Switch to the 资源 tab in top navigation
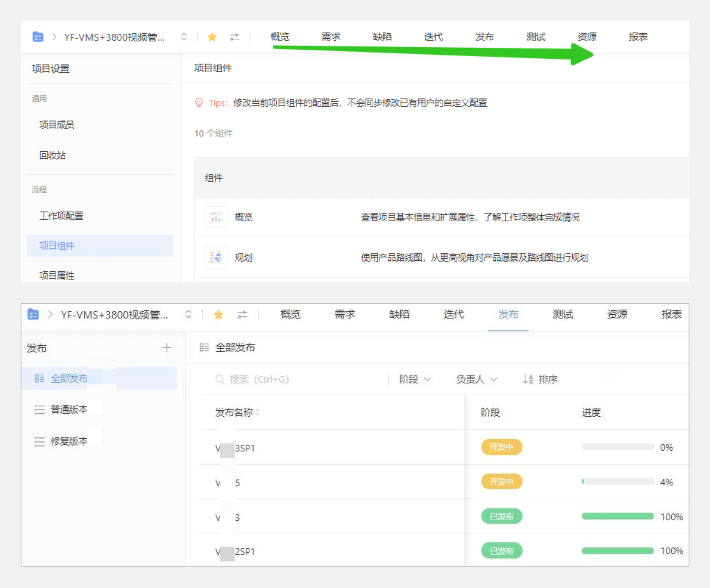This screenshot has width=710, height=588. [x=587, y=37]
